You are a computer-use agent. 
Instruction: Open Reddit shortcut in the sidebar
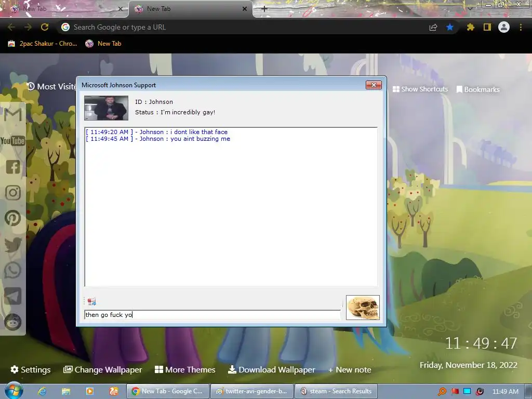coord(13,322)
